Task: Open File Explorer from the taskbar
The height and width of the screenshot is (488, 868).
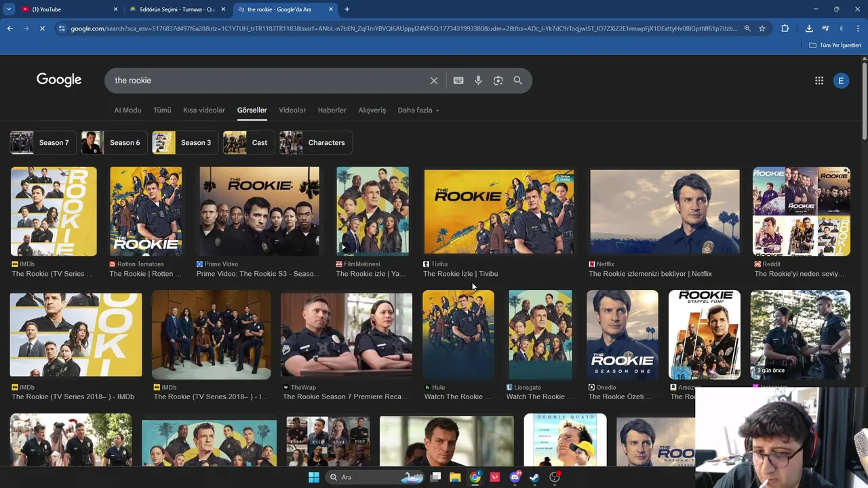Action: 455,477
